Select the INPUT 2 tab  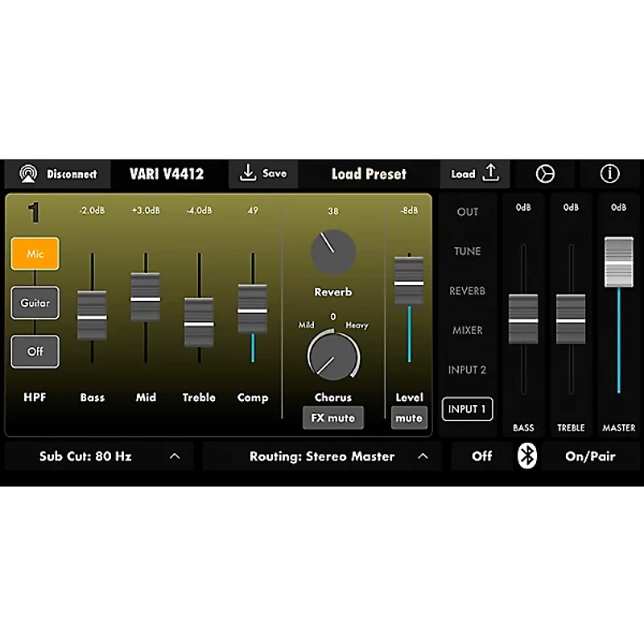point(468,369)
